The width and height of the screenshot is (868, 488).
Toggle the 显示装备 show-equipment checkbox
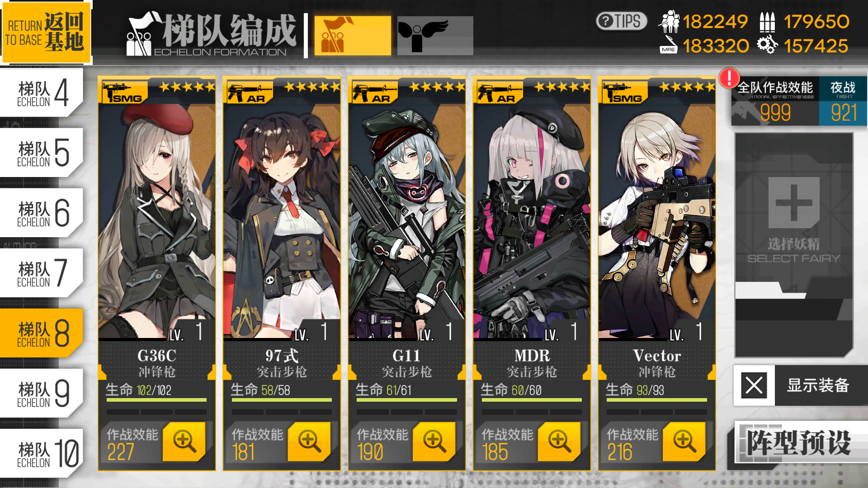point(754,385)
